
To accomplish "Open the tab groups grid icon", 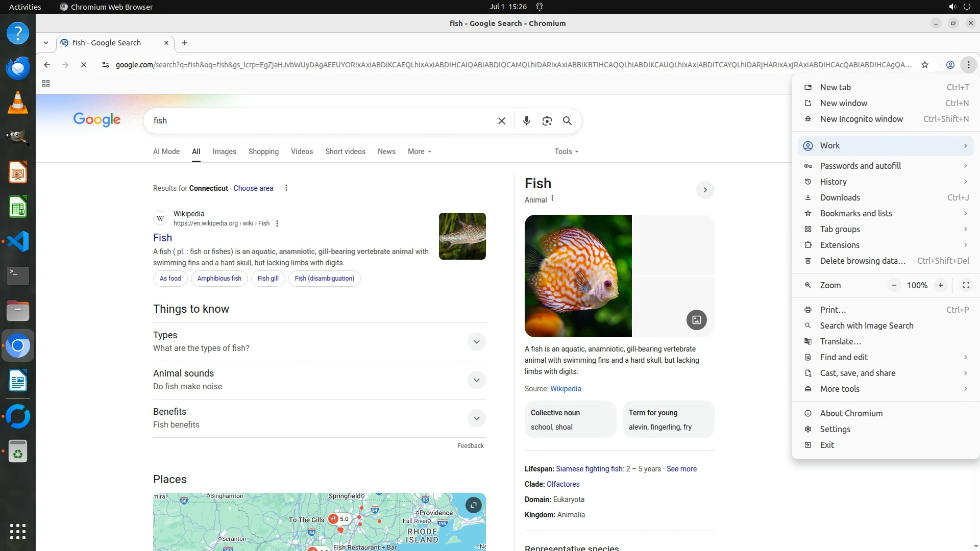I will coord(46,84).
